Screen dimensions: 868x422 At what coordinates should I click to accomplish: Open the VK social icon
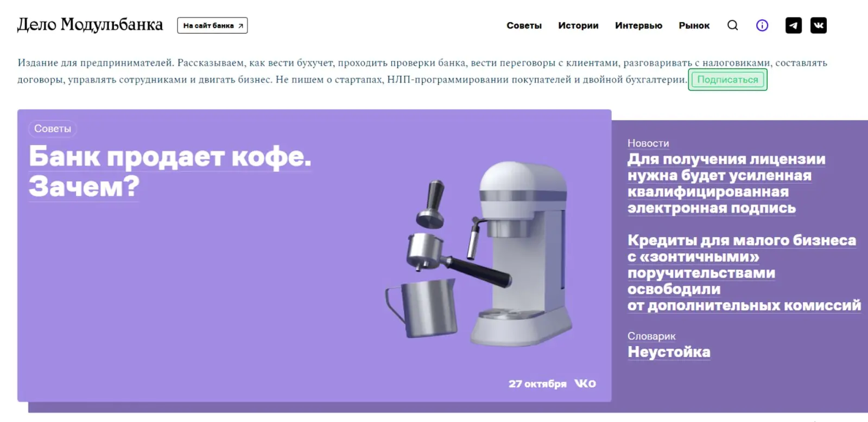click(x=819, y=25)
